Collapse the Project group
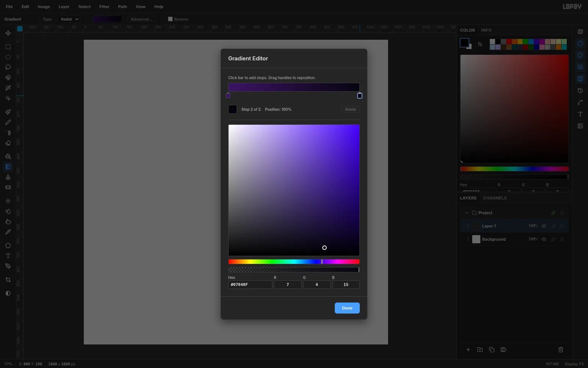588x368 pixels. tap(467, 213)
